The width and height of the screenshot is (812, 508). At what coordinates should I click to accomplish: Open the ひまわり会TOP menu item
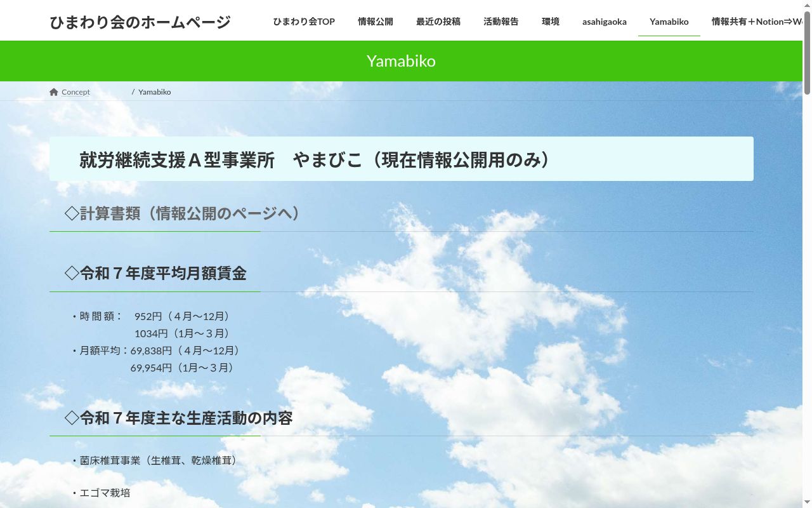(x=304, y=22)
